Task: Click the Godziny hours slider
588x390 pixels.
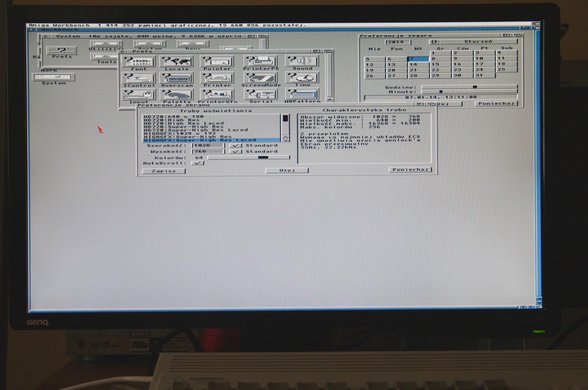Action: [469, 87]
